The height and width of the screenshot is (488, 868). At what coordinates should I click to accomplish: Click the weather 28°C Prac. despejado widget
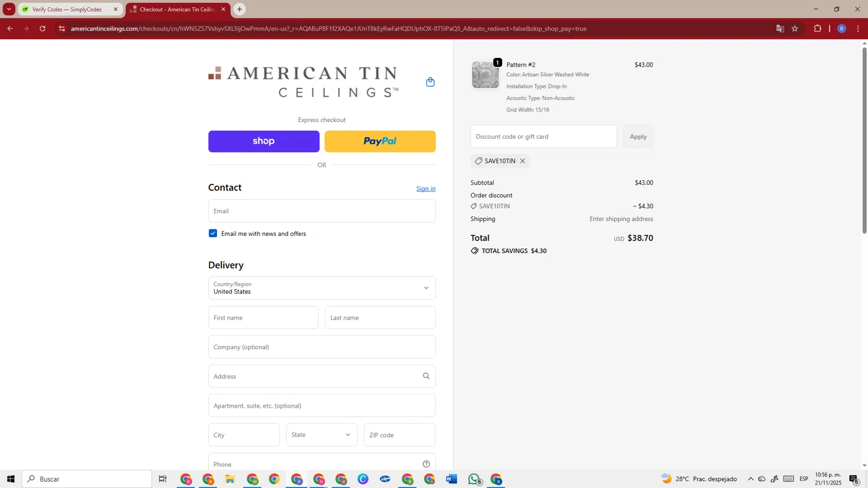point(699,479)
